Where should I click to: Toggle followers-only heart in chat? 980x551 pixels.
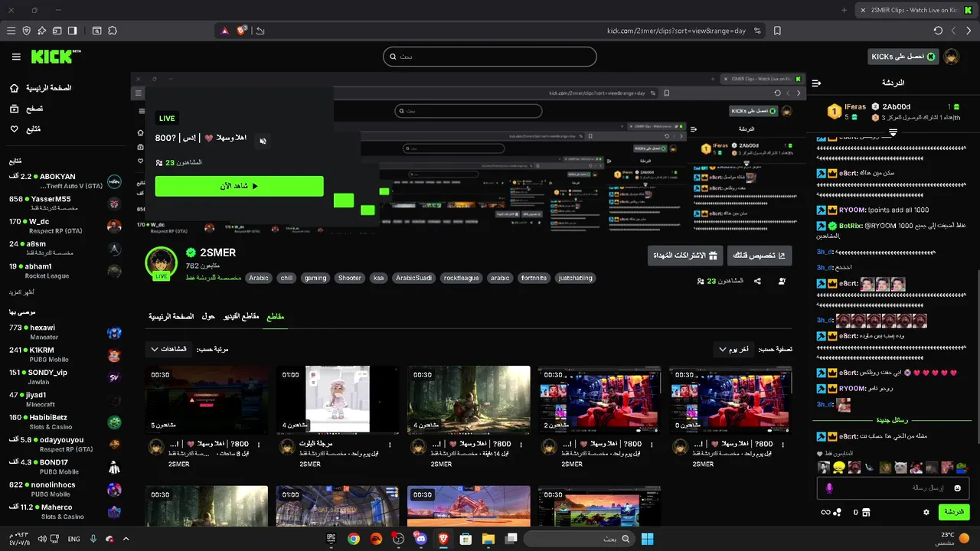click(820, 454)
